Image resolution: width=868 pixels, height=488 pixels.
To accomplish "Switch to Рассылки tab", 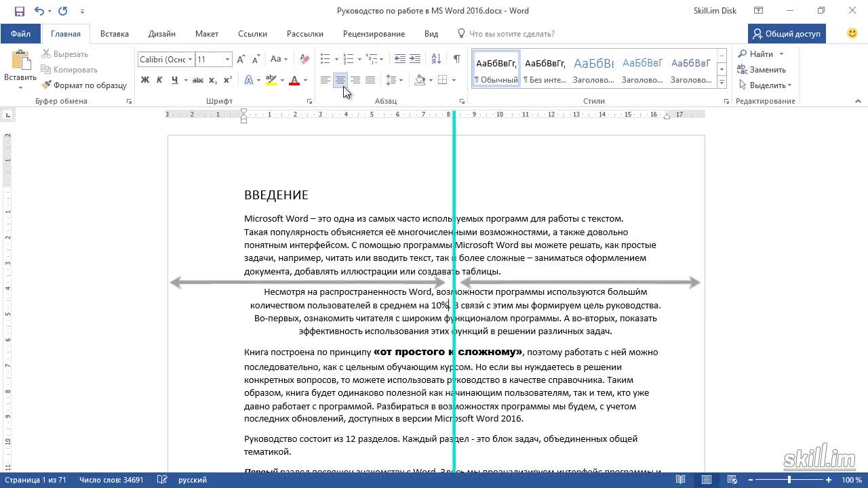I will [x=305, y=34].
